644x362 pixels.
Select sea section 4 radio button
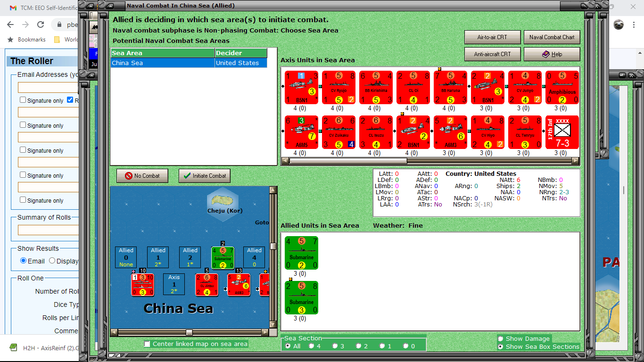[312, 346]
